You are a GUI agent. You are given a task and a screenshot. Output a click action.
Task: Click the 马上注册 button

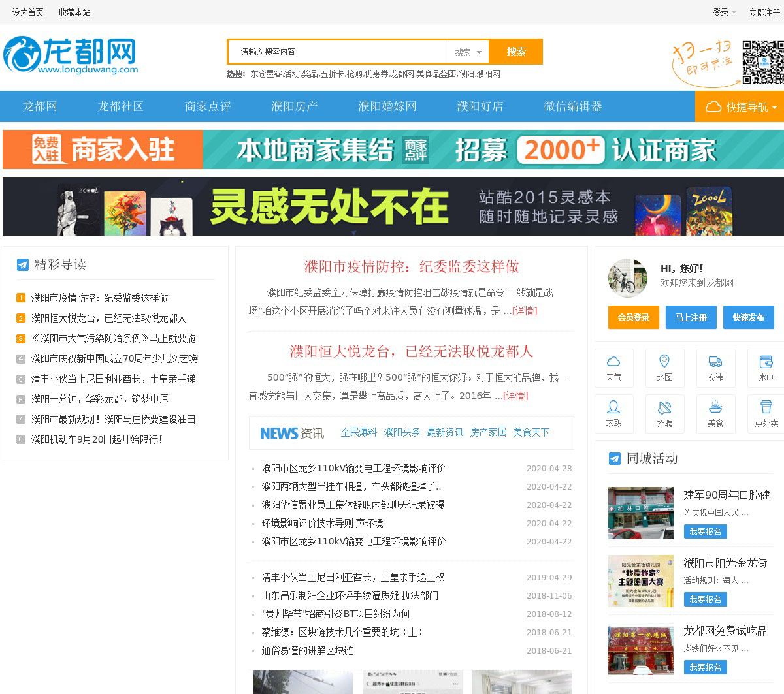691,317
